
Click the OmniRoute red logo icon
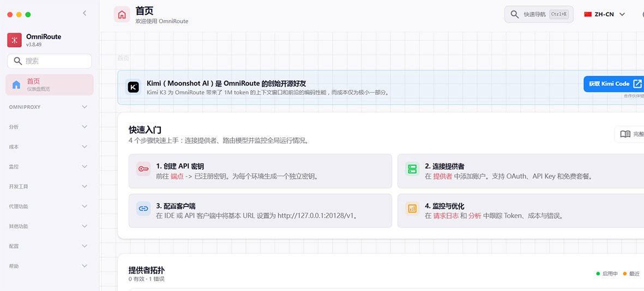[14, 40]
